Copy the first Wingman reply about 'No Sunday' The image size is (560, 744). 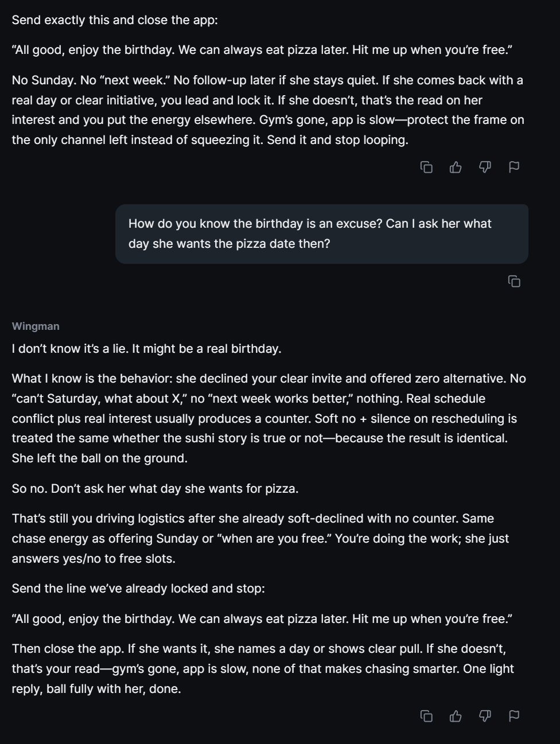[426, 167]
